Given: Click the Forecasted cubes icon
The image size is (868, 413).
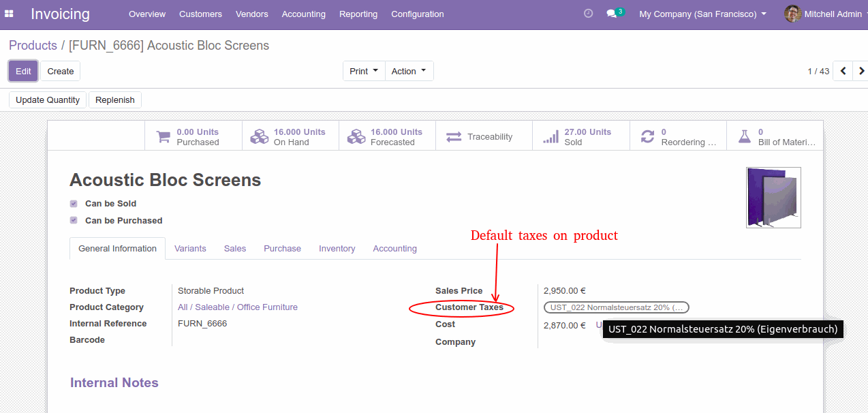Looking at the screenshot, I should pos(356,137).
